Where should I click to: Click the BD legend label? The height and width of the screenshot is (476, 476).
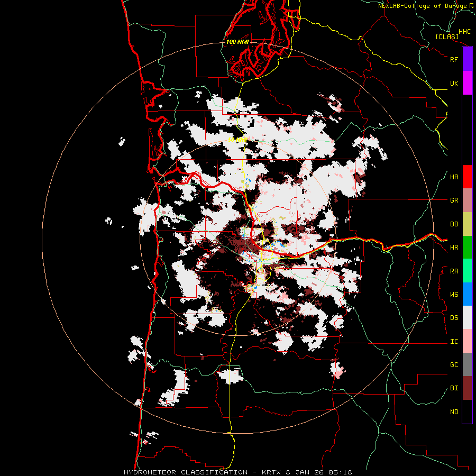coord(454,224)
